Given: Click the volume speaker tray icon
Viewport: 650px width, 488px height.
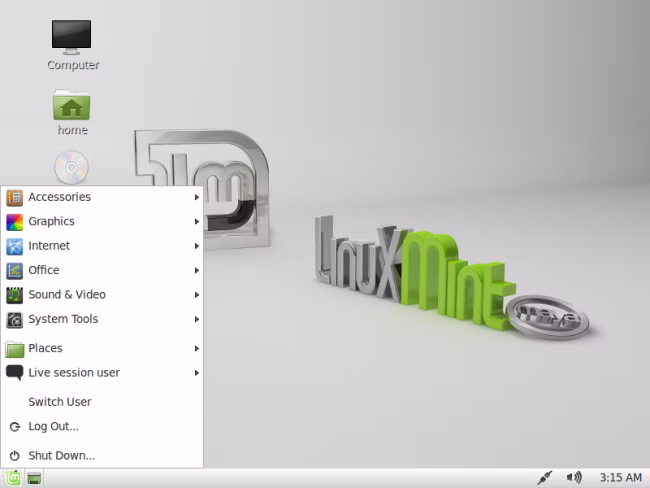Looking at the screenshot, I should (x=574, y=478).
